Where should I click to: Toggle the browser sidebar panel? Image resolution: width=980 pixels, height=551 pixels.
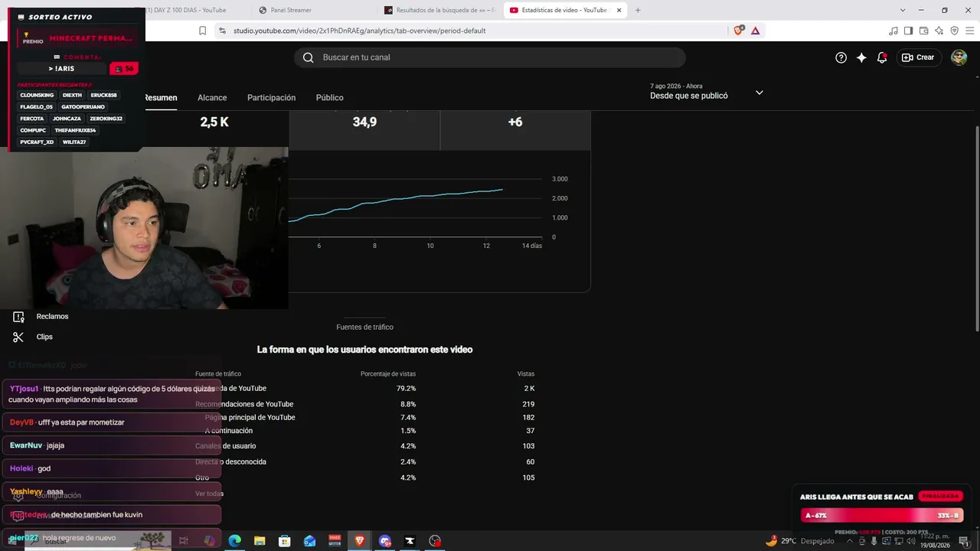tap(908, 31)
